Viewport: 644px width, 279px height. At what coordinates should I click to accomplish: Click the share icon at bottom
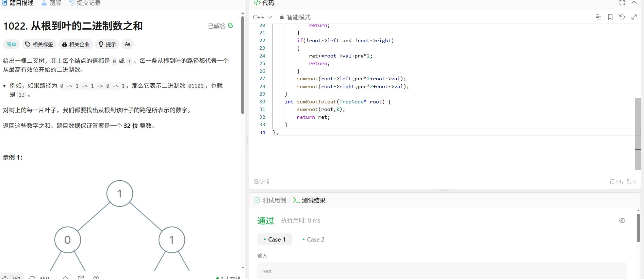81,278
